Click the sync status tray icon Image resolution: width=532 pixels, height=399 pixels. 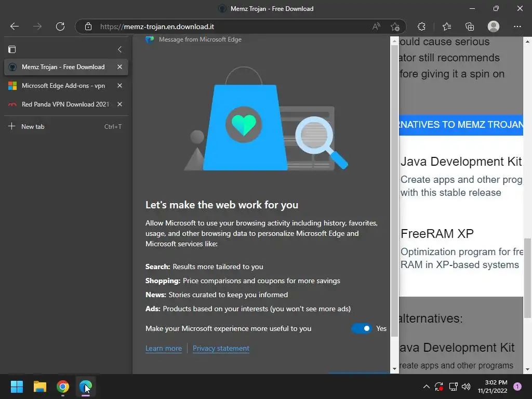[x=438, y=387]
